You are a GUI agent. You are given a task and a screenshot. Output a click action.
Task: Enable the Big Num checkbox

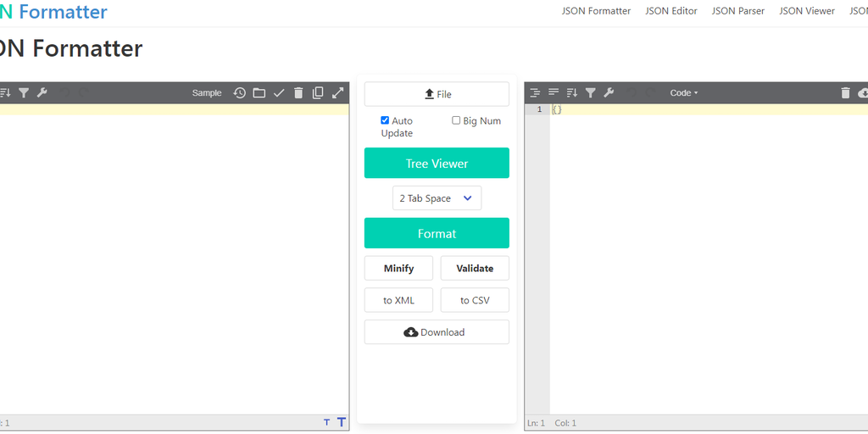pyautogui.click(x=456, y=120)
